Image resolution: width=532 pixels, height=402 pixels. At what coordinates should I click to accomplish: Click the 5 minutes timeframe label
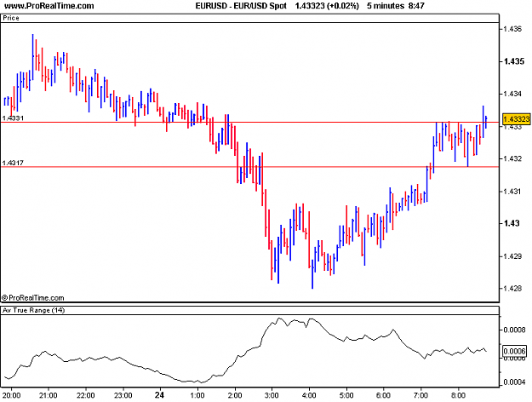coord(386,6)
